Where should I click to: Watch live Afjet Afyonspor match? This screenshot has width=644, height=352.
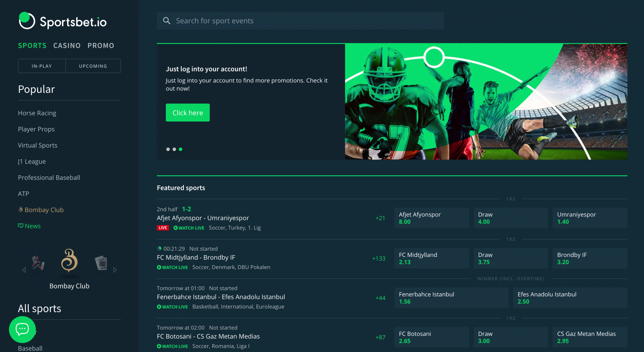click(189, 228)
